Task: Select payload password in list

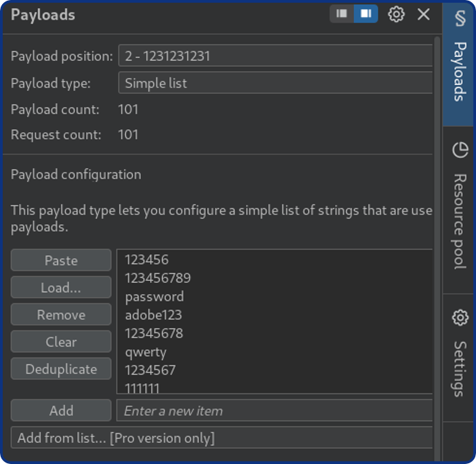Action: tap(275, 296)
